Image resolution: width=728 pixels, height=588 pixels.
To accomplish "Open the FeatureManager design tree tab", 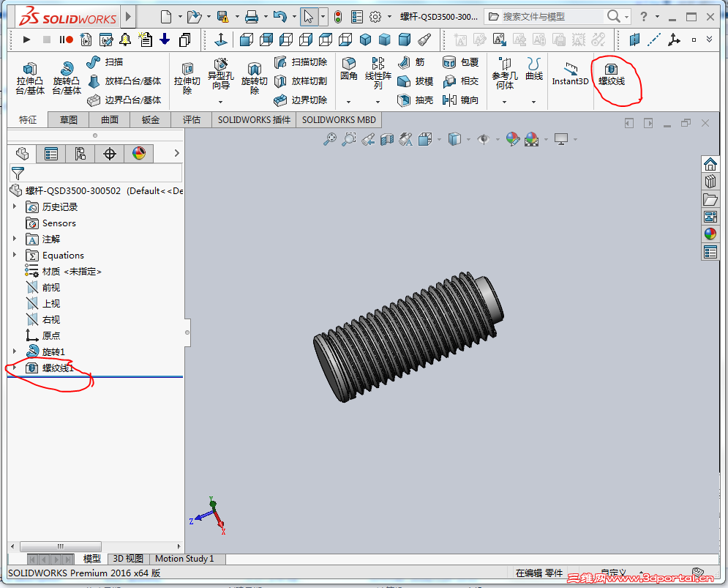I will click(x=22, y=153).
